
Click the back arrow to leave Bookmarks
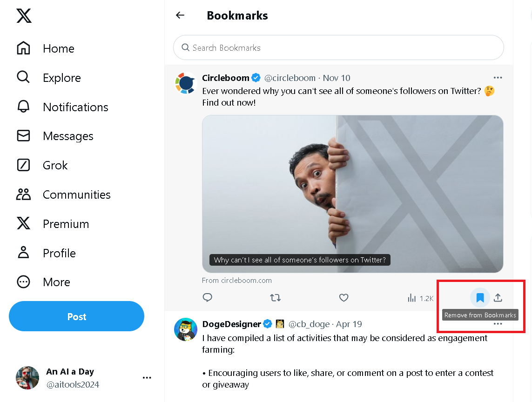pyautogui.click(x=180, y=15)
